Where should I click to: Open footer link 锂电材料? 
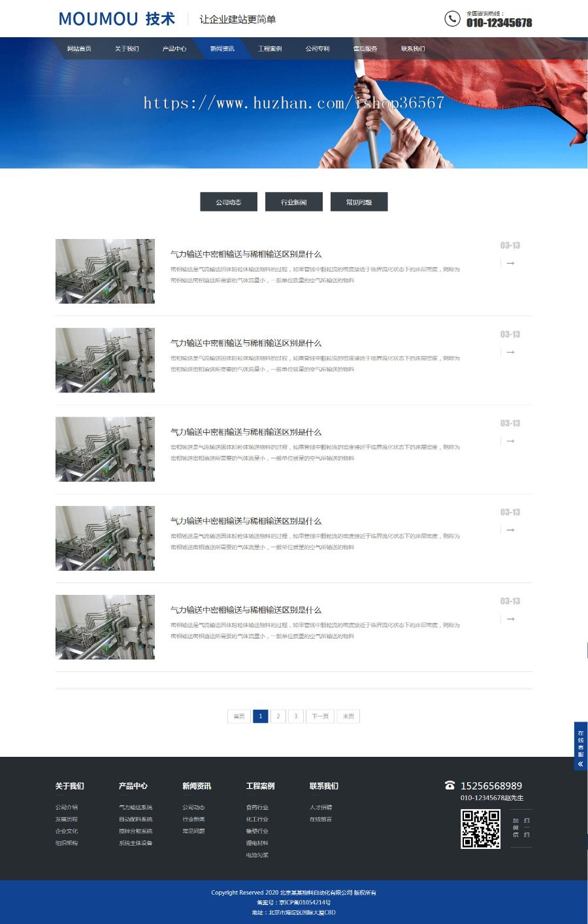click(257, 843)
